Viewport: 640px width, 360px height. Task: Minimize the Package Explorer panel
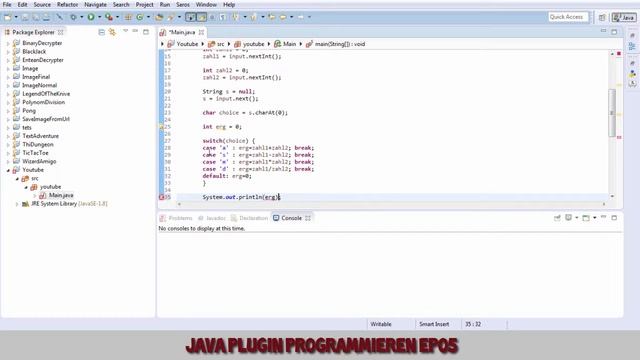(135, 31)
